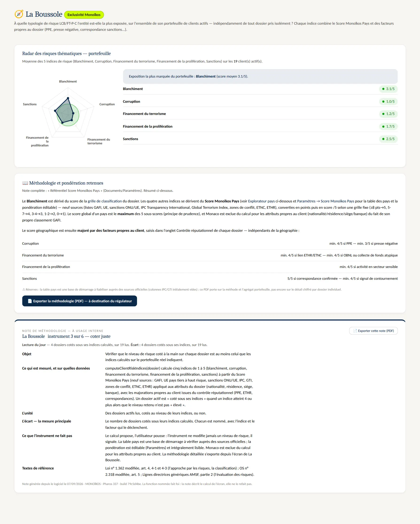Click the 'L'unité' row label
This screenshot has height=524, width=420.
(27, 413)
